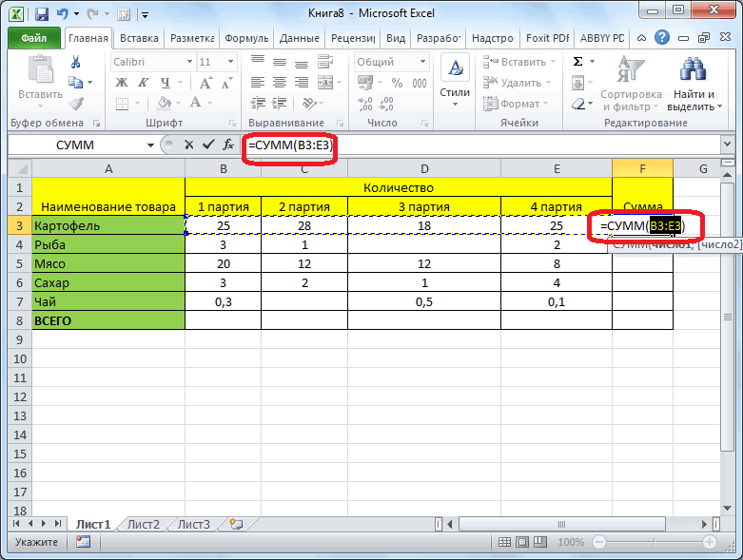Screen dimensions: 743x560
Task: Switch to sheet Лист3
Action: tap(193, 524)
